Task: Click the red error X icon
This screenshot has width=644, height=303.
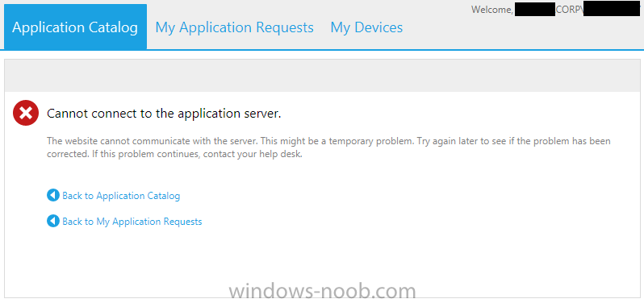Action: 26,113
